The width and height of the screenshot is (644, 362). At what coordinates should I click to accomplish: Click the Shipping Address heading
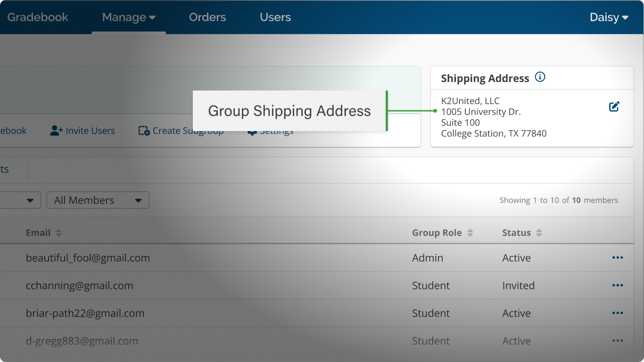coord(485,79)
